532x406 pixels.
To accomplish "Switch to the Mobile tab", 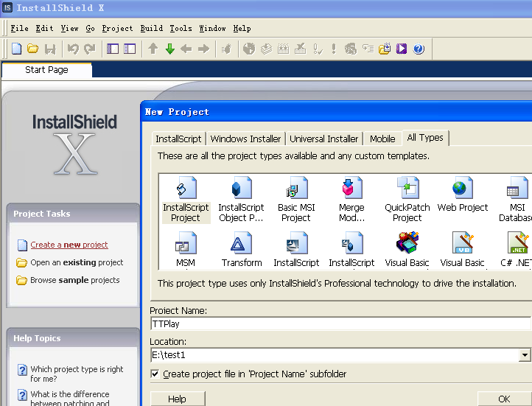I will (382, 139).
